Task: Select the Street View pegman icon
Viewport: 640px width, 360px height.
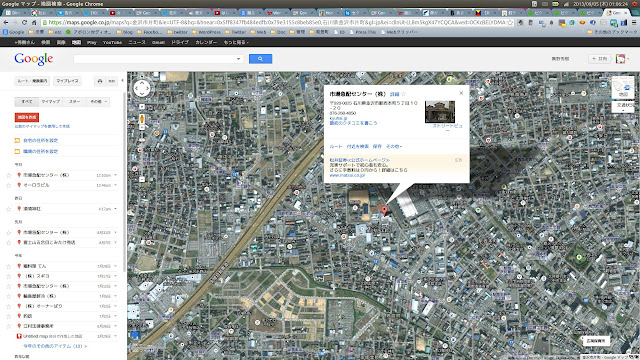Action: click(x=142, y=119)
